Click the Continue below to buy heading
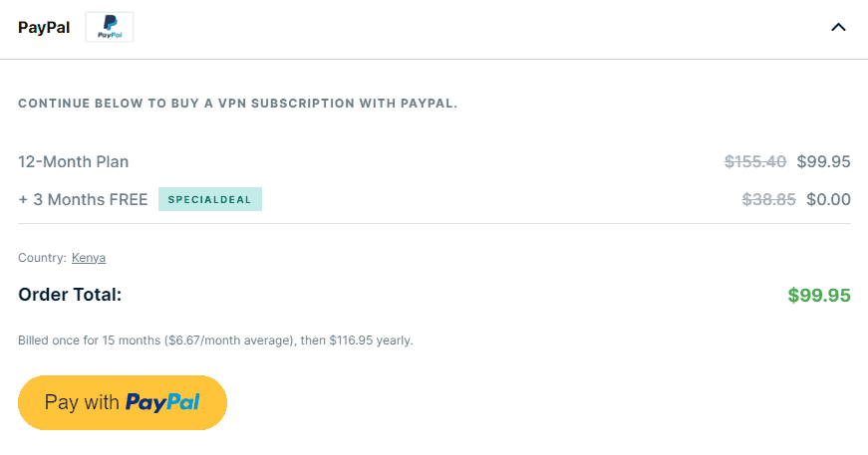The image size is (868, 455). 237,104
